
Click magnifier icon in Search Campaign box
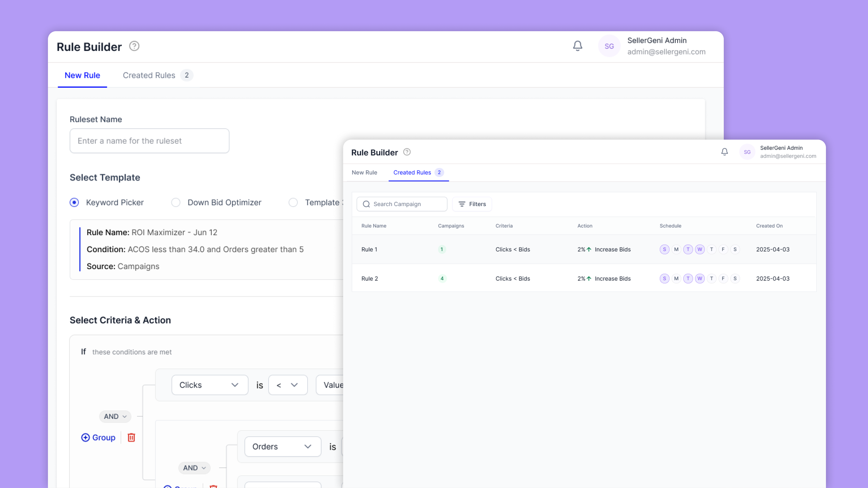366,204
